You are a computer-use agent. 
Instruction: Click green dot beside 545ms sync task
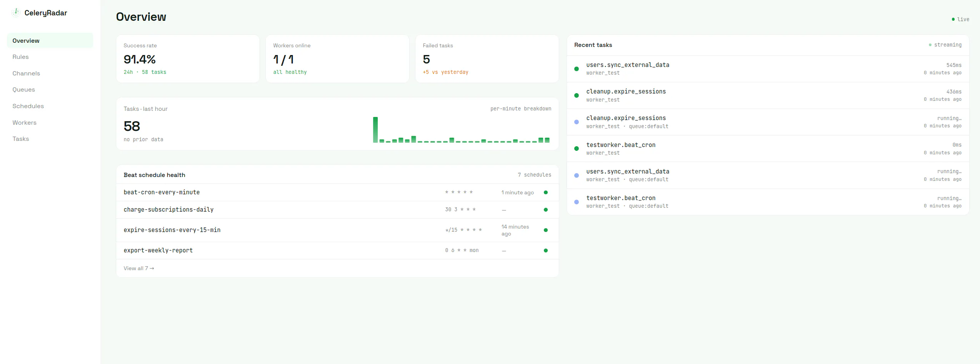pos(576,69)
